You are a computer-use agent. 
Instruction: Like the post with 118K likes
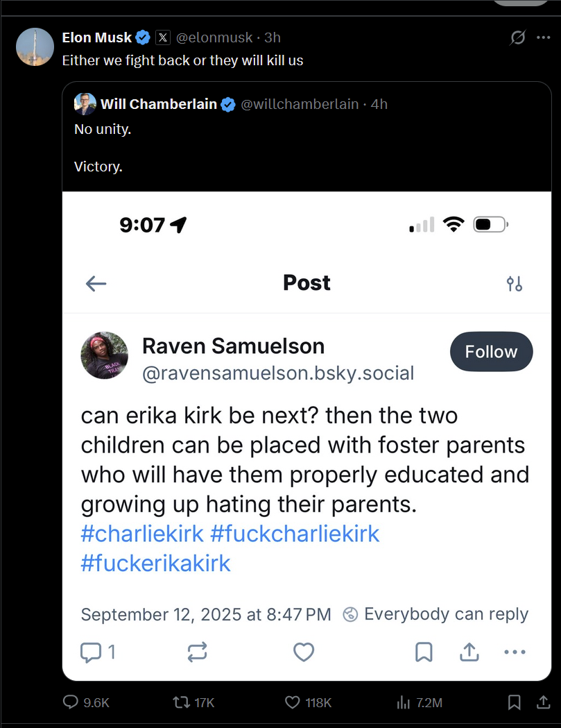coord(293,702)
